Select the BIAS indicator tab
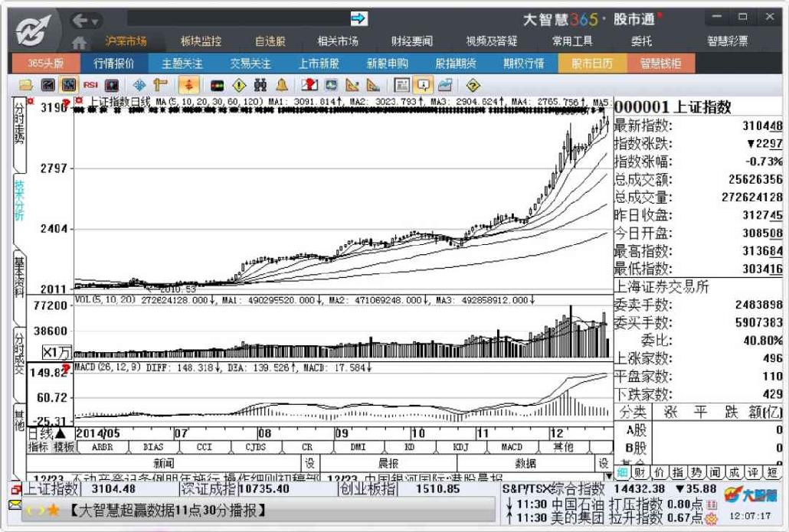This screenshot has width=789, height=532. [x=153, y=447]
